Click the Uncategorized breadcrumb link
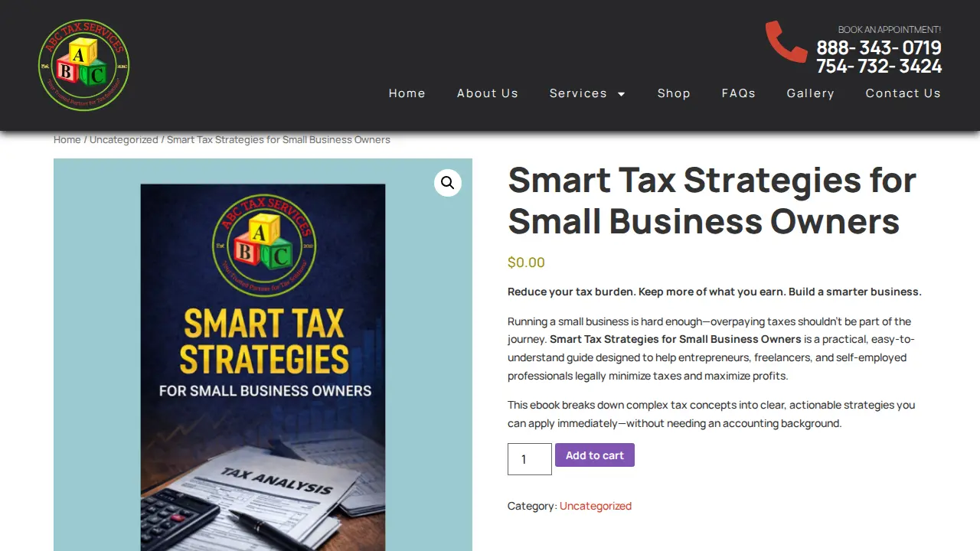Screen dimensions: 980x551 (x=124, y=140)
